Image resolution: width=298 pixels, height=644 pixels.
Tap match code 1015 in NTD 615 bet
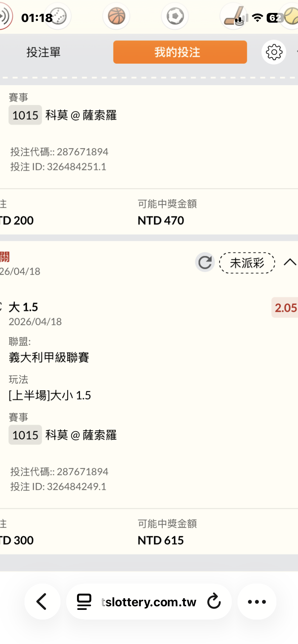point(25,435)
